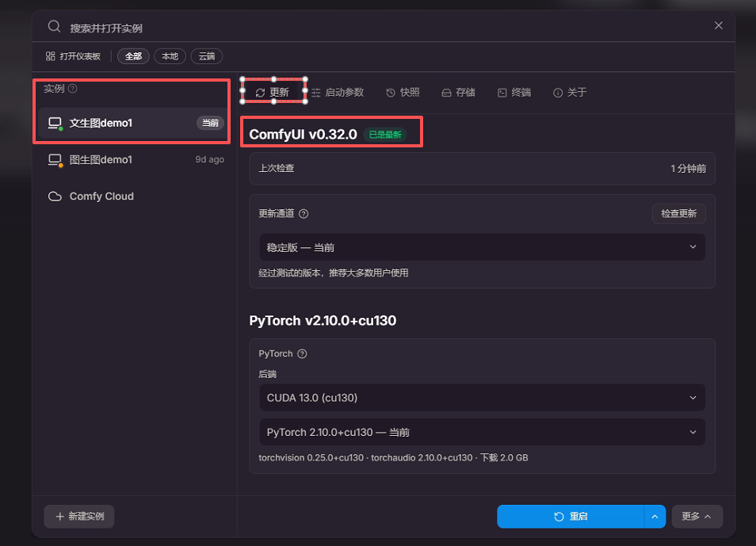Open the 快照 tab

pyautogui.click(x=403, y=92)
